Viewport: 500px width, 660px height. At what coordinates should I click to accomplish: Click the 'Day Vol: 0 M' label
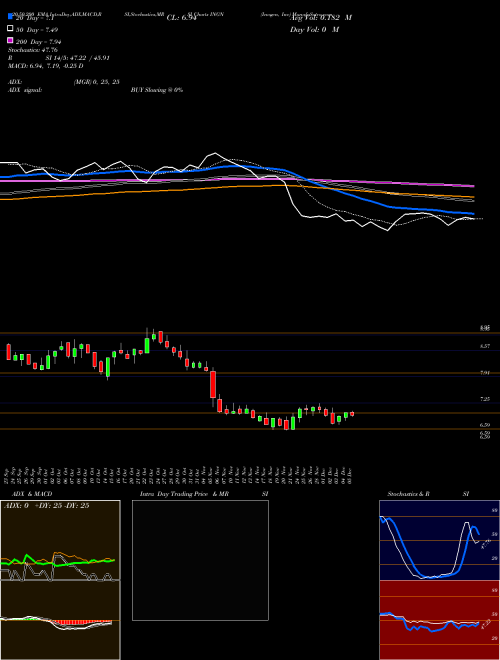(x=314, y=30)
